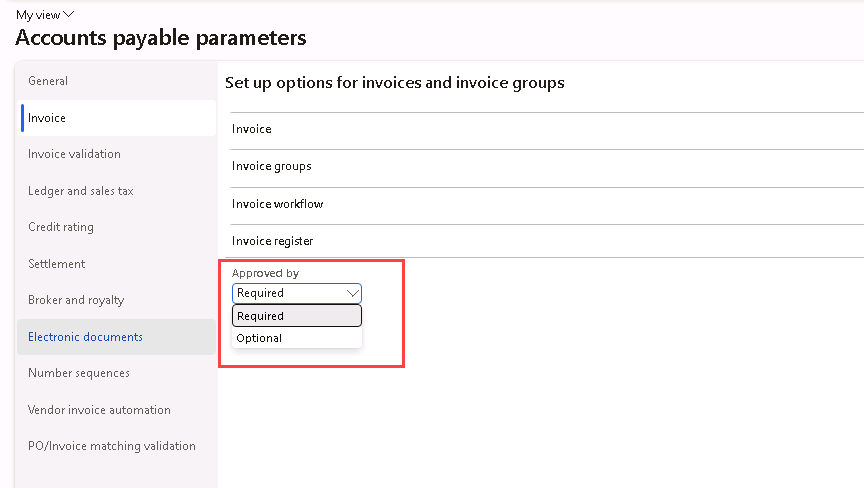
Task: Expand the Invoice workflow section
Action: point(278,204)
